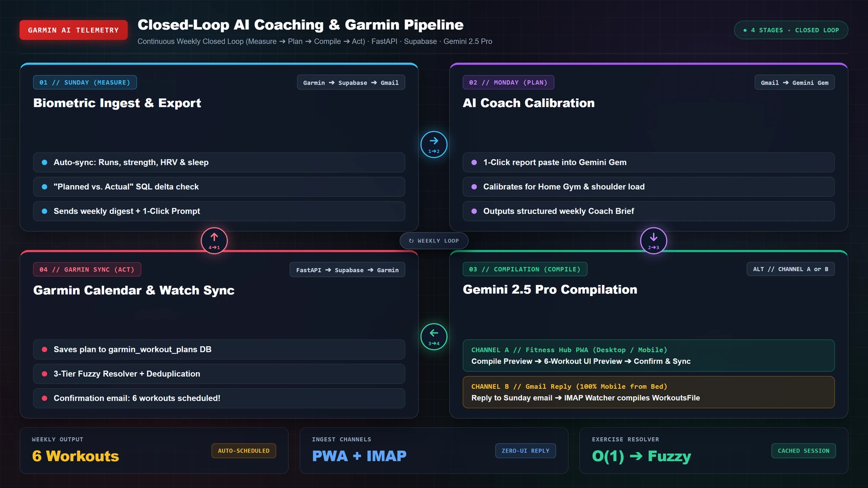Click 3-Tier Fuzzy Resolver + Deduplication row
The width and height of the screenshot is (868, 488).
tap(219, 374)
